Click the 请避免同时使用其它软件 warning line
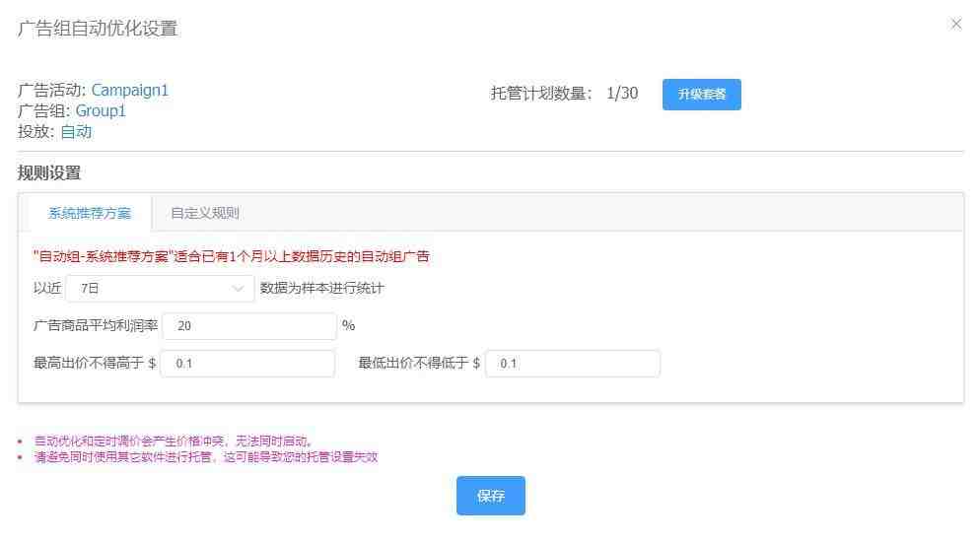The width and height of the screenshot is (980, 544). pyautogui.click(x=206, y=456)
